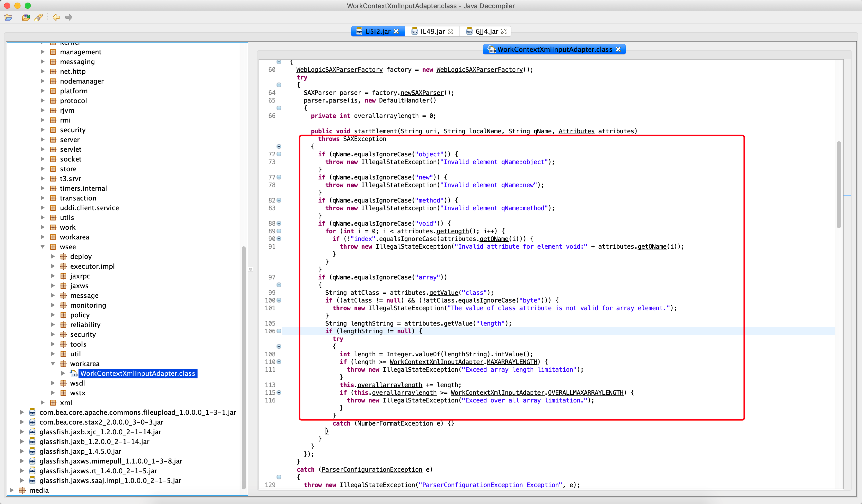Click the Back arrow navigation icon

click(56, 17)
